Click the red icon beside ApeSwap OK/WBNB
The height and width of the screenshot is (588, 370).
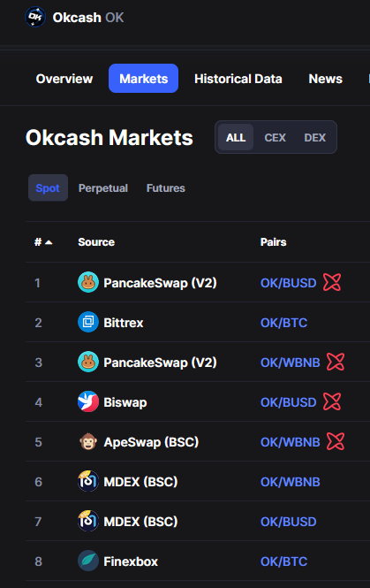336,441
